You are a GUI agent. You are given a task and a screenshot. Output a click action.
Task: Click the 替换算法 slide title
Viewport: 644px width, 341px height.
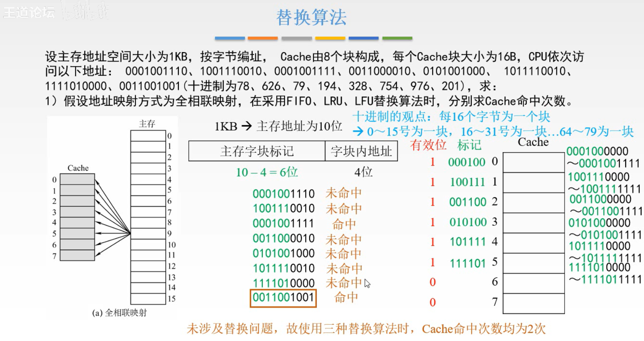pos(311,18)
